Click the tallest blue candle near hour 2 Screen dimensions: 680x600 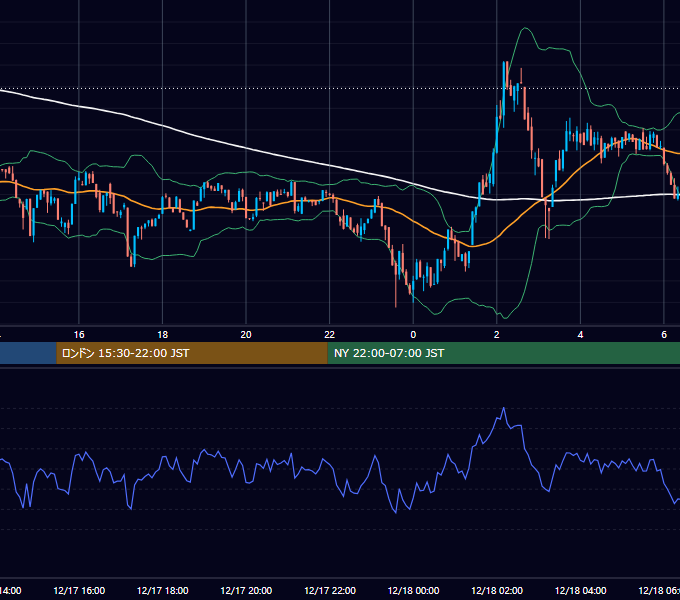coord(504,94)
